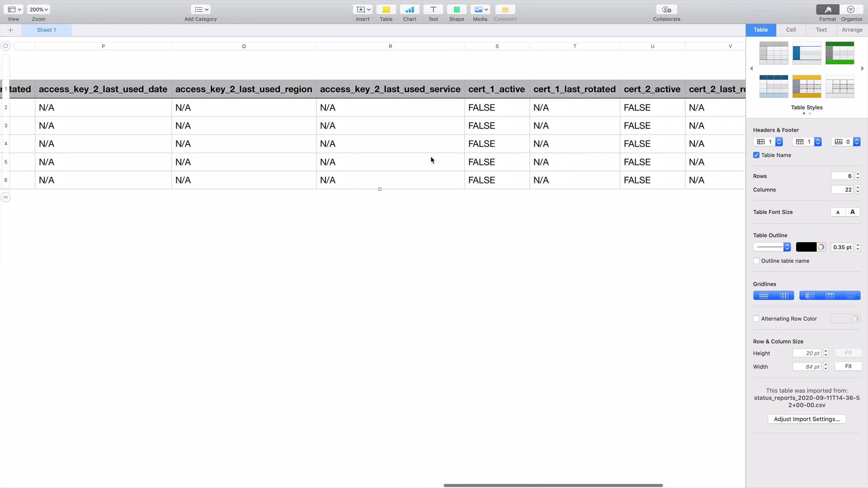Open the Shape insert tool

[457, 9]
